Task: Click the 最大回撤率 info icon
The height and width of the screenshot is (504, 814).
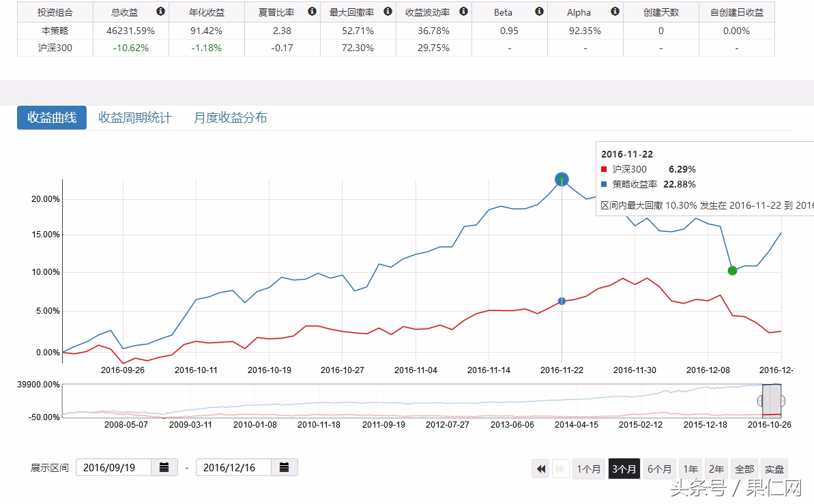Action: (388, 11)
